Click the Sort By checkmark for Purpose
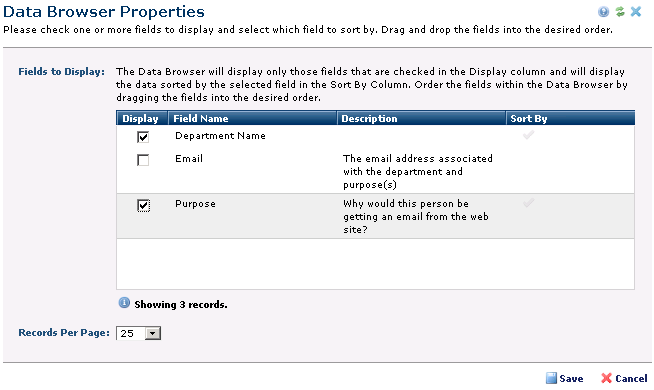The width and height of the screenshot is (654, 390). click(528, 203)
